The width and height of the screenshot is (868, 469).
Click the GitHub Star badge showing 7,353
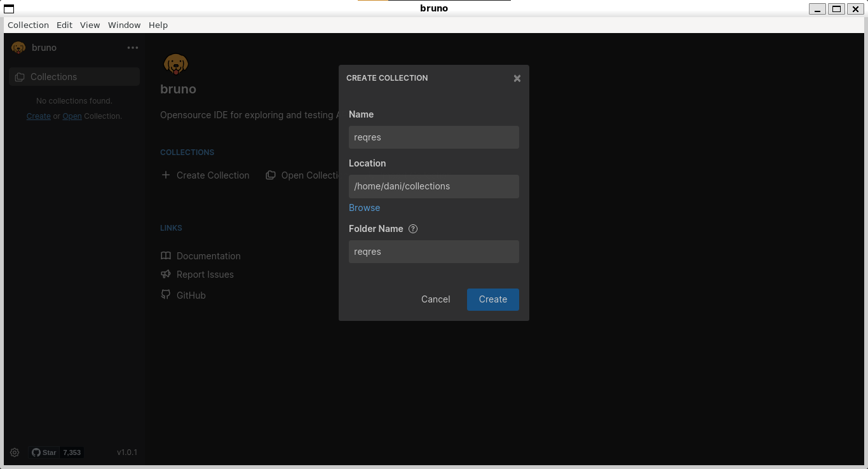point(57,452)
